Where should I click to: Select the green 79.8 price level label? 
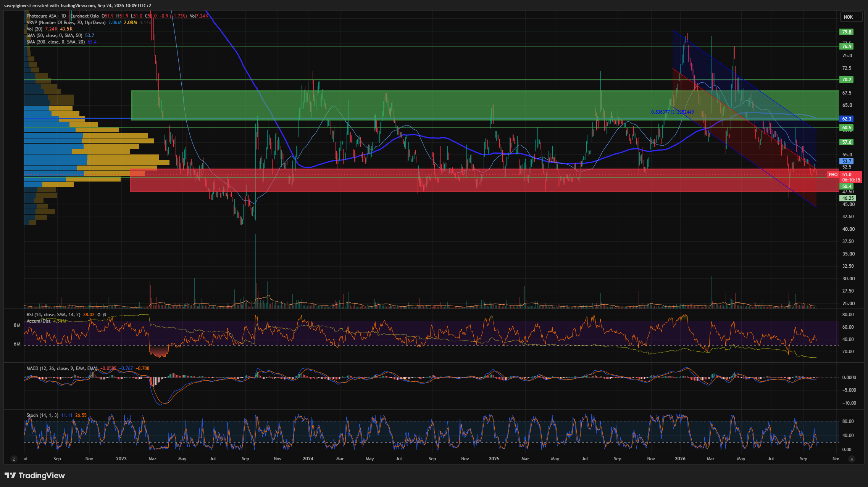pos(847,32)
